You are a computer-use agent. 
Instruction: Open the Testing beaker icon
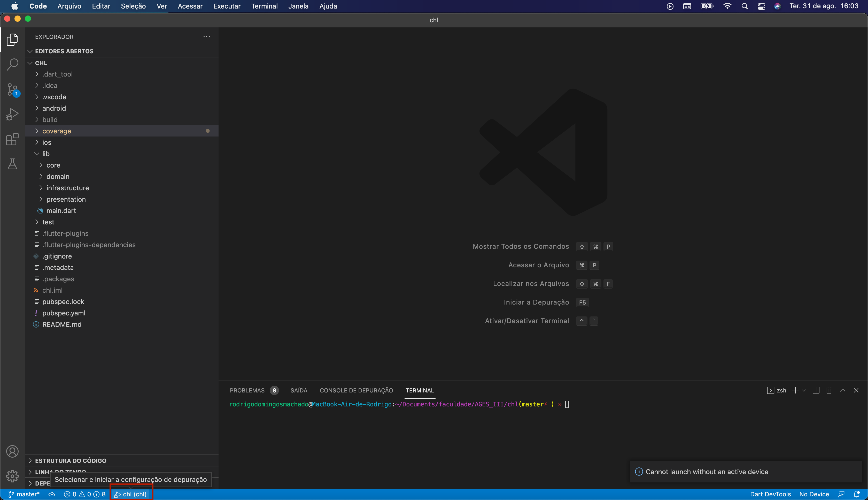coord(12,164)
